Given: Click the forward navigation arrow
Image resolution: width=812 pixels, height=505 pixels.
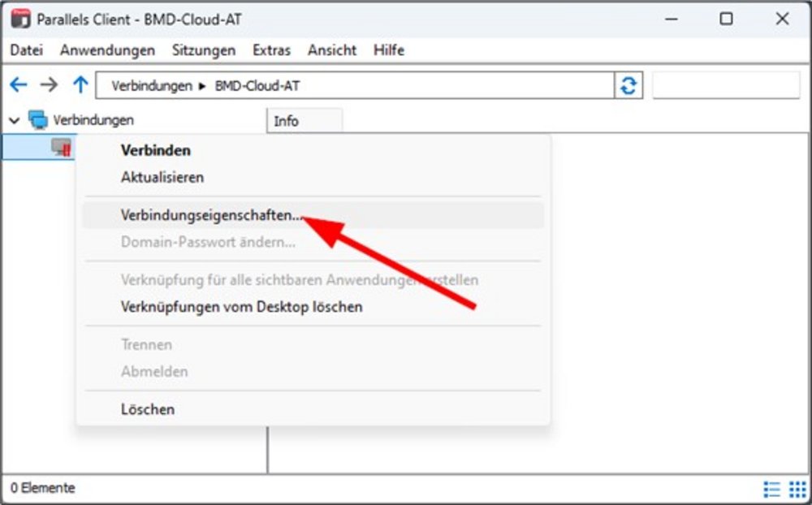Looking at the screenshot, I should tap(49, 85).
